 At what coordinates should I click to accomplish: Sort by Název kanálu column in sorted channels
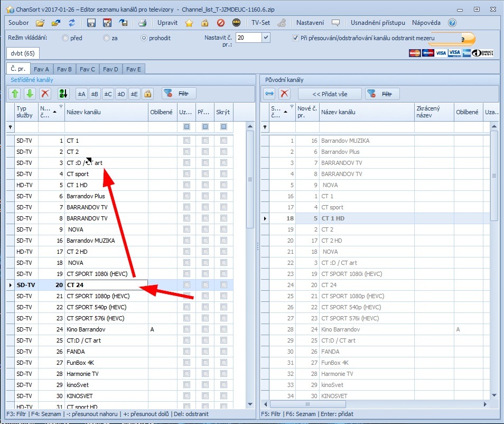[x=106, y=112]
